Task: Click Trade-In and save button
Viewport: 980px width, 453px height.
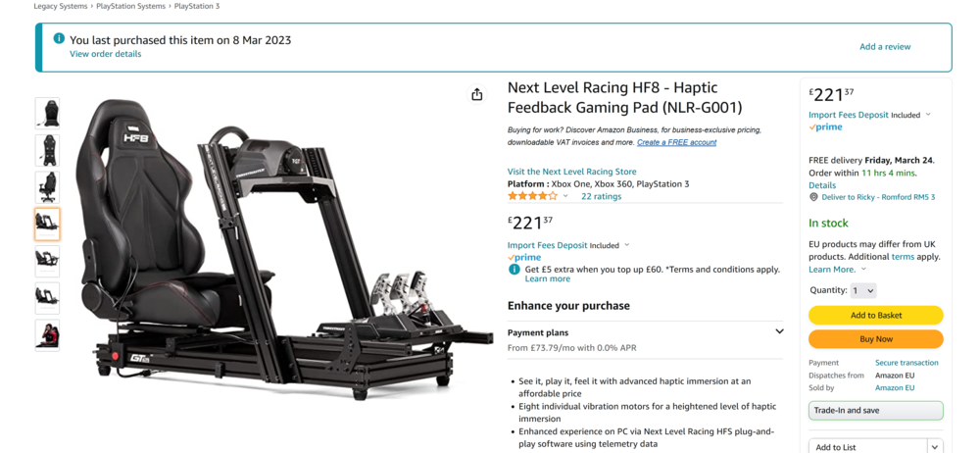Action: (x=875, y=411)
